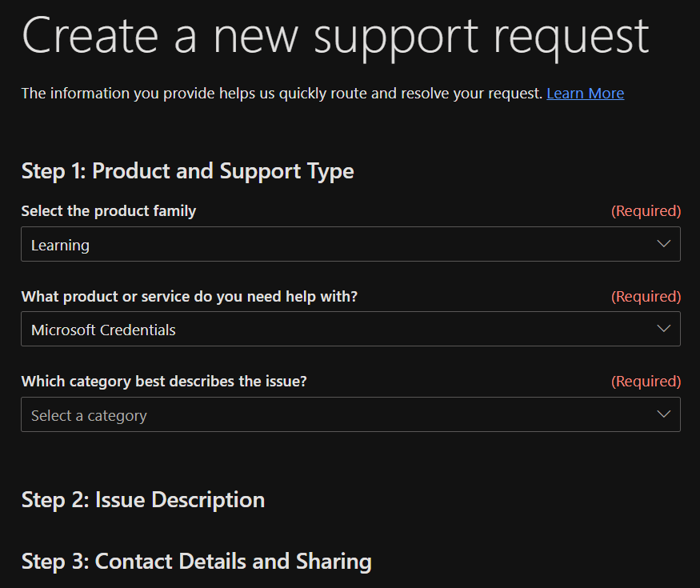Open the Learn More link
700x588 pixels.
point(585,94)
